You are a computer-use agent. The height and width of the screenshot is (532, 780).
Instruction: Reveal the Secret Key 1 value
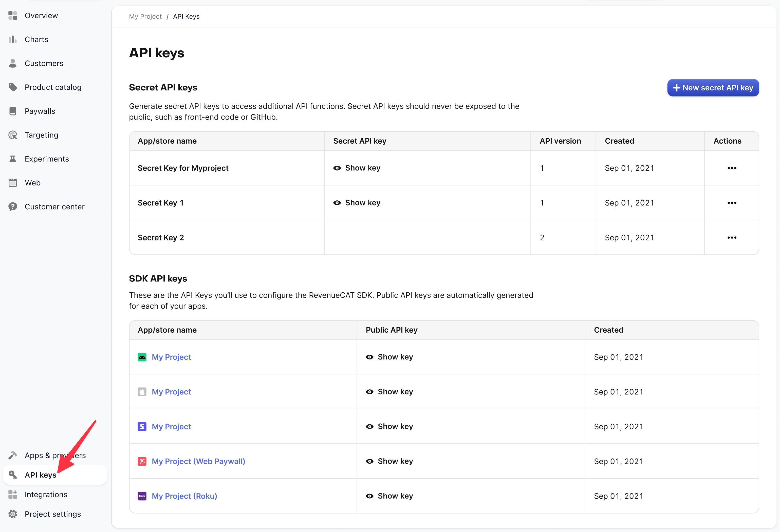tap(357, 203)
